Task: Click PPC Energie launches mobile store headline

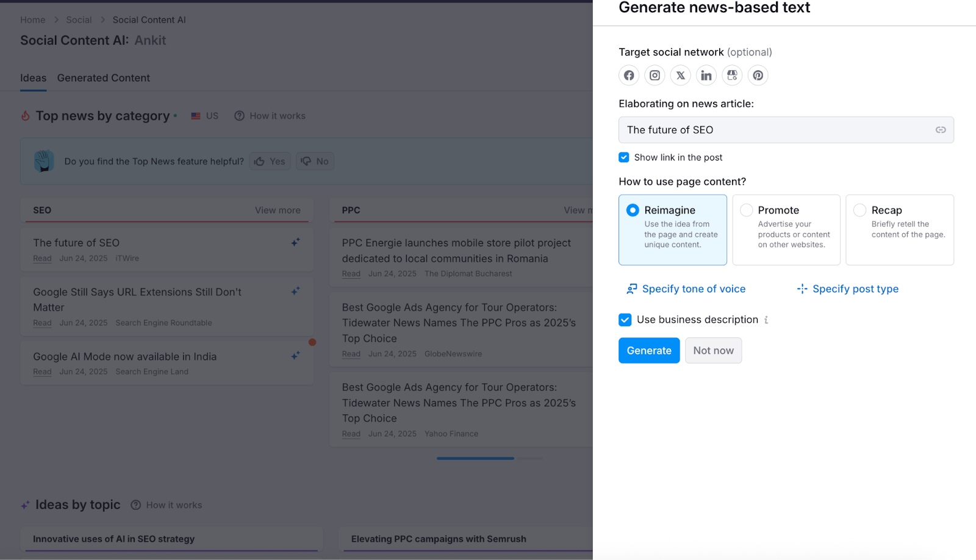Action: (x=456, y=251)
